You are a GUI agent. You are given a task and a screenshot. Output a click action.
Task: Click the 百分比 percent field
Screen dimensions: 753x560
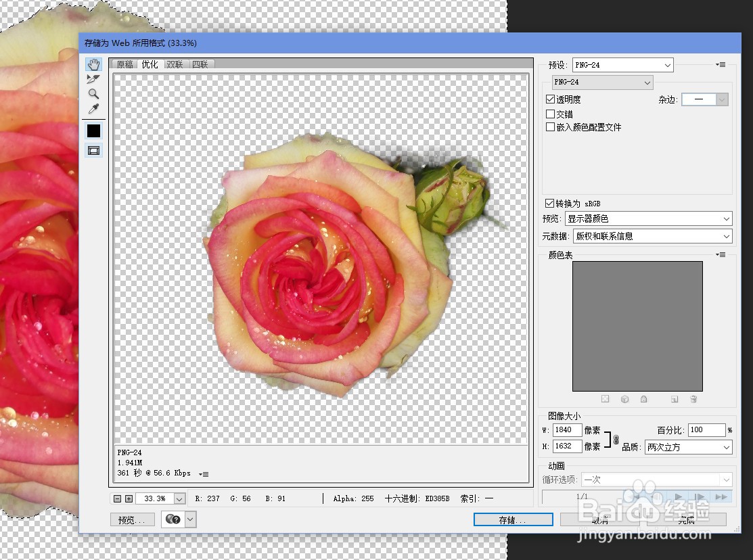pos(706,430)
